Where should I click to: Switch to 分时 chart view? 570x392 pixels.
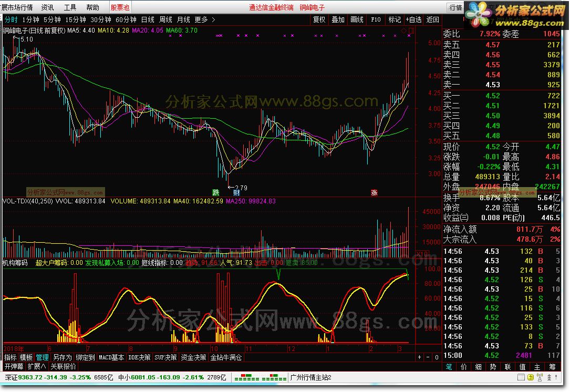click(x=11, y=19)
